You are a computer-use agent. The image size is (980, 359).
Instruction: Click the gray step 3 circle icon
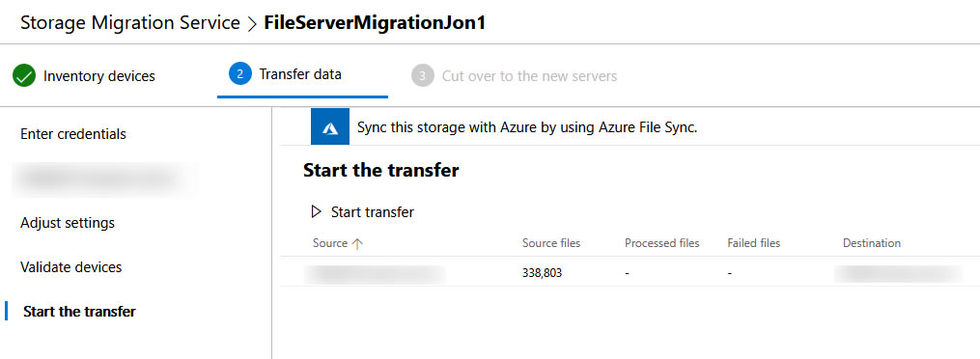pyautogui.click(x=423, y=76)
